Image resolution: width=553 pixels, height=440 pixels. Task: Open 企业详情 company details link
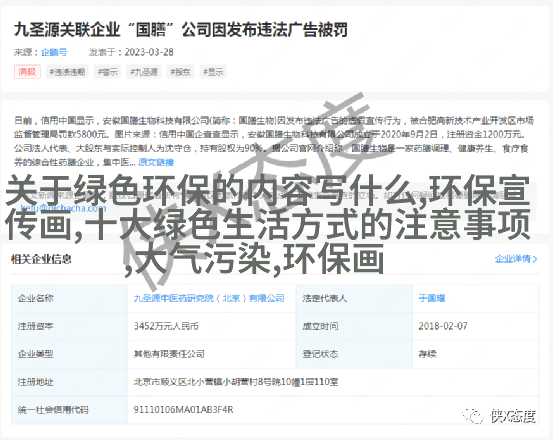point(516,259)
